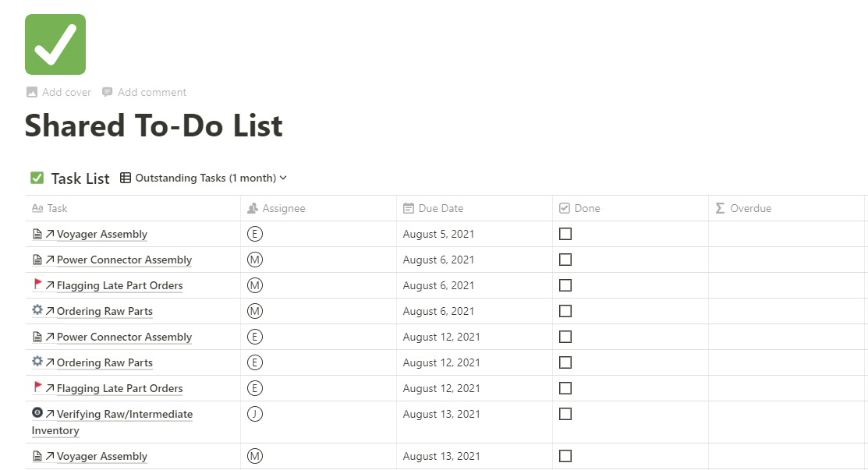Viewport: 868px width, 470px height.
Task: Mark Verifying Raw/Intermediate Inventory as done
Action: (565, 414)
